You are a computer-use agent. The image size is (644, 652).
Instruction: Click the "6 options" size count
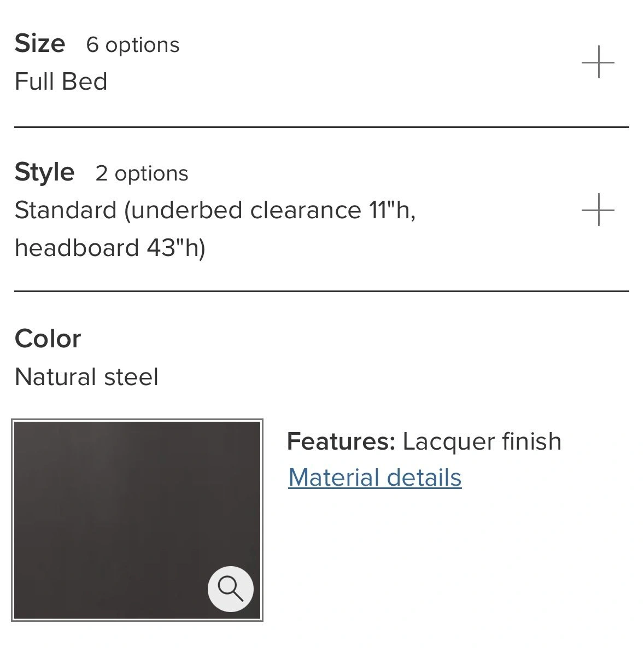(x=133, y=45)
